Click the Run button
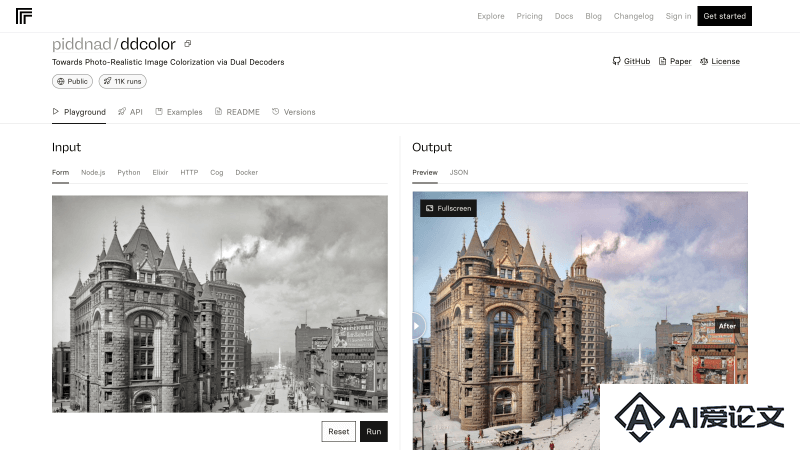The image size is (800, 450). [x=373, y=432]
